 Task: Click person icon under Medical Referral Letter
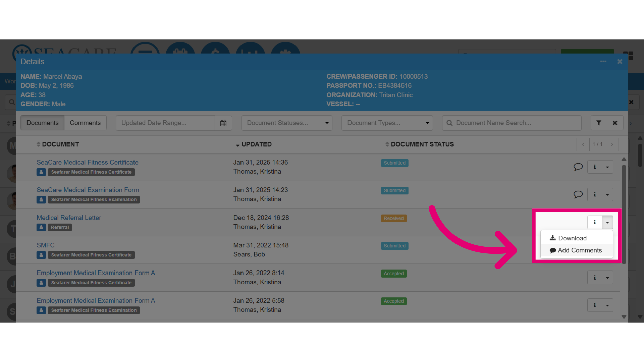point(41,227)
